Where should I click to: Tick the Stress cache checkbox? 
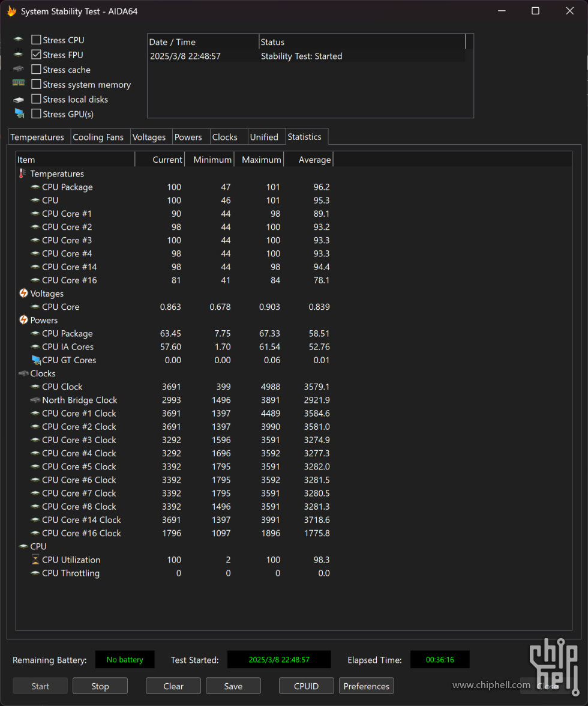point(36,70)
